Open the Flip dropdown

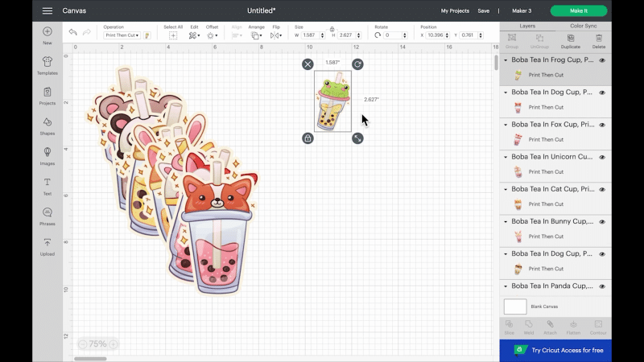pos(276,35)
